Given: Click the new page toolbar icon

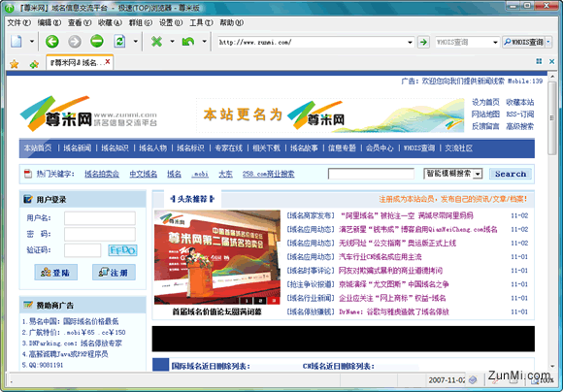Looking at the screenshot, I should click(17, 42).
